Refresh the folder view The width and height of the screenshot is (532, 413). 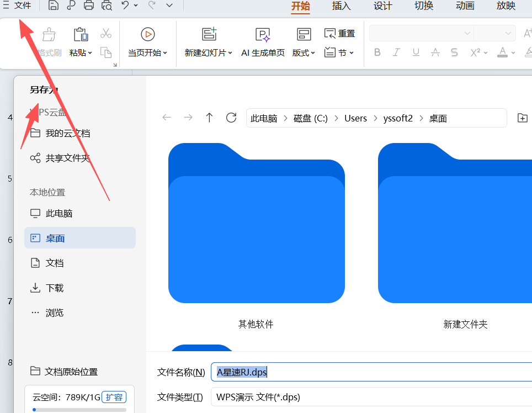[x=231, y=118]
